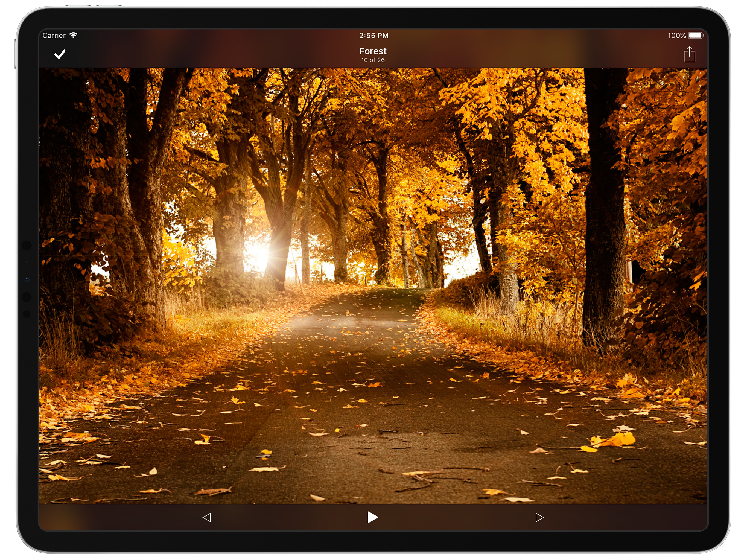Advance to next photo arrow
Screen dimensions: 747x560
click(x=539, y=517)
